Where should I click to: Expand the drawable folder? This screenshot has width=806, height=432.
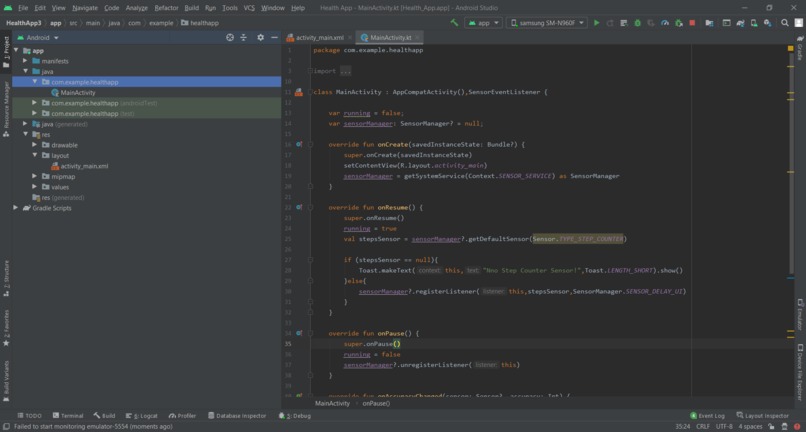[x=34, y=145]
